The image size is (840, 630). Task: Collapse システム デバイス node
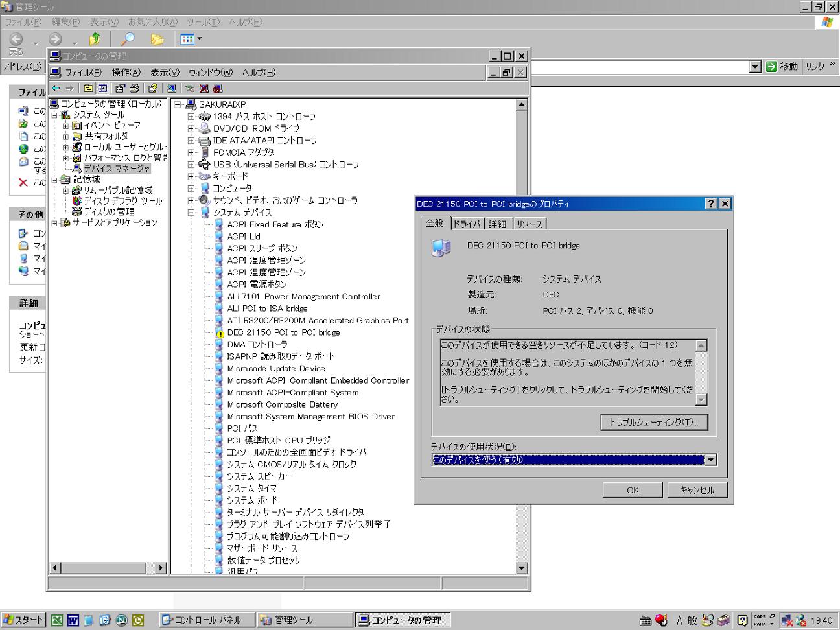click(x=191, y=213)
